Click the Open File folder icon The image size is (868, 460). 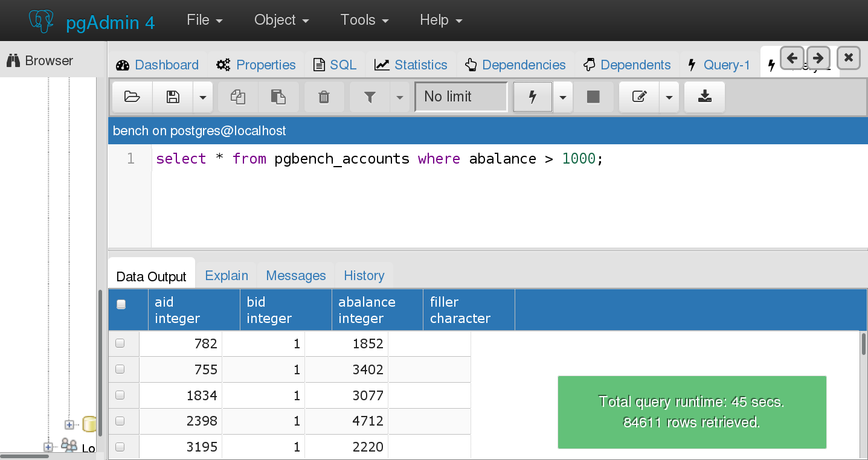pos(132,97)
